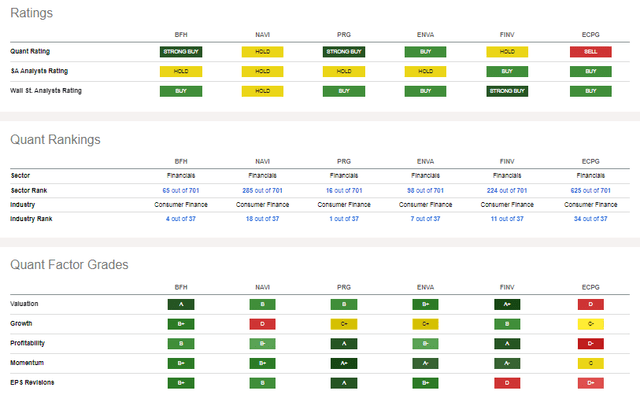Image resolution: width=640 pixels, height=402 pixels.
Task: Click ECPG's yellow Growth grade badge
Action: pyautogui.click(x=591, y=324)
